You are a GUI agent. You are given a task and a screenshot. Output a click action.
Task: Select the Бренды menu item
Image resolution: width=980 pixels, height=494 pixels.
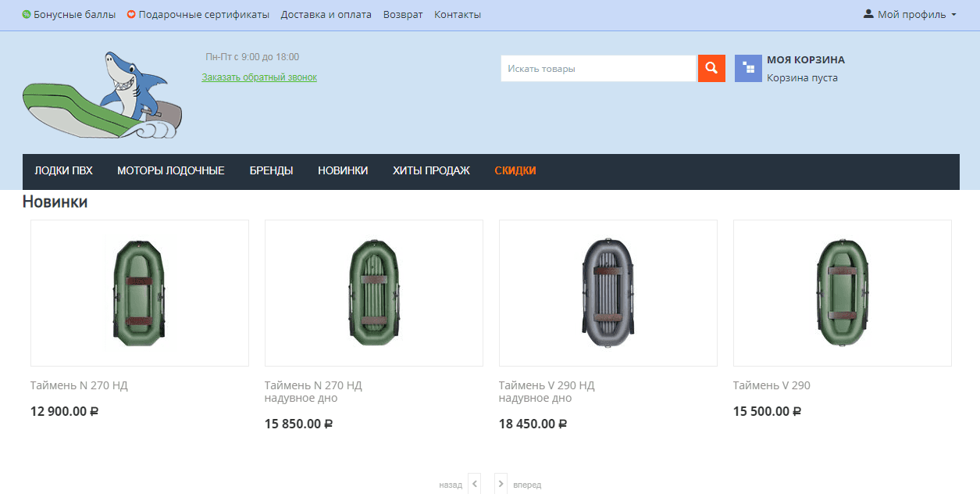click(x=271, y=170)
